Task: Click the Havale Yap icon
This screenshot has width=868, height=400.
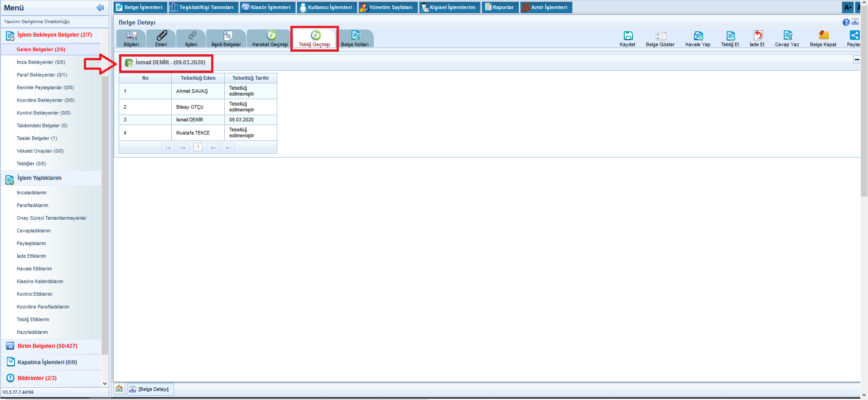Action: pyautogui.click(x=698, y=36)
